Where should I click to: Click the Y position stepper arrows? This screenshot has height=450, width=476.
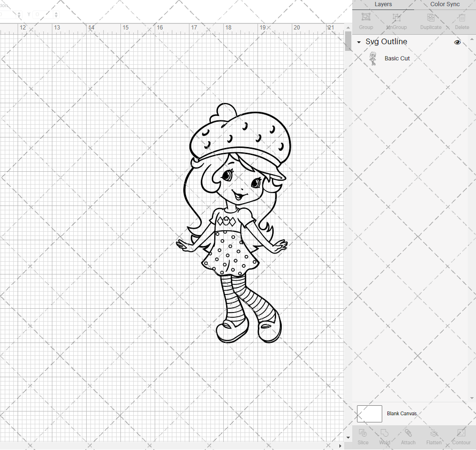coord(56,14)
